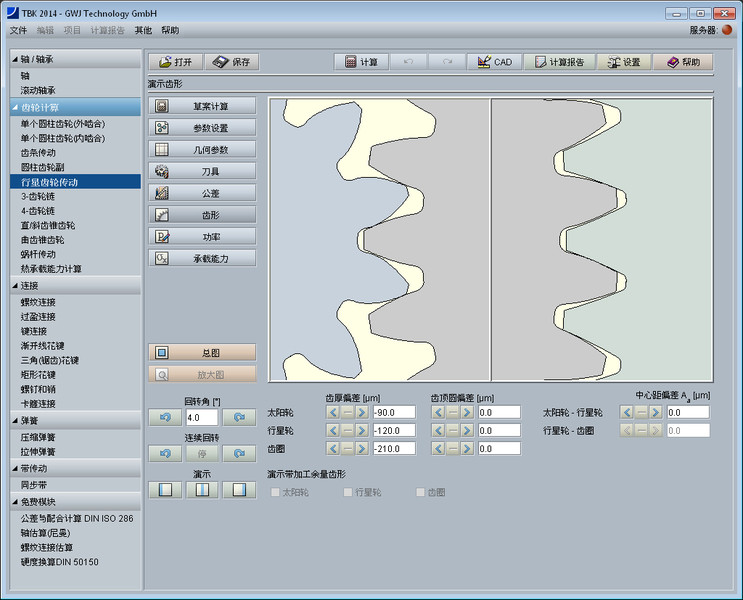The width and height of the screenshot is (743, 600).
Task: Run calculation with the 计算 button
Action: coord(361,62)
